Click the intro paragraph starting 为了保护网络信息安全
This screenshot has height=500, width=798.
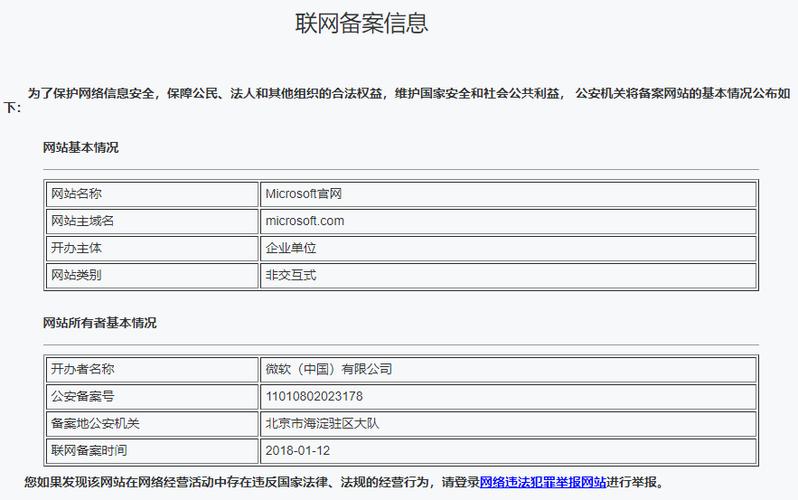pos(397,100)
